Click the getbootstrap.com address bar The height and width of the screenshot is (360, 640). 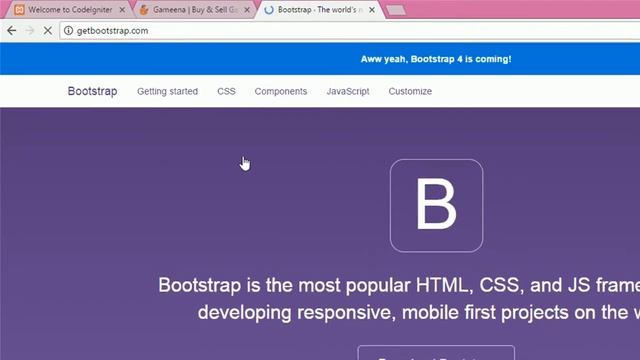[x=351, y=31]
